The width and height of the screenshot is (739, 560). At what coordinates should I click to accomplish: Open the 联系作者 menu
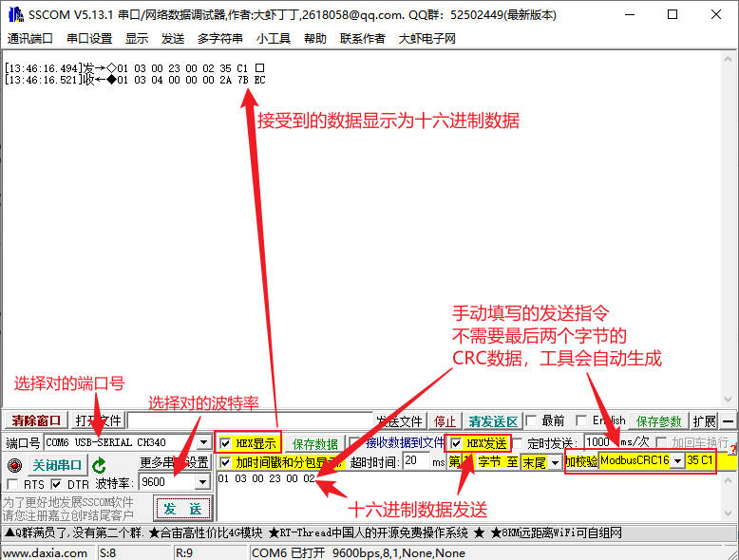tap(363, 39)
